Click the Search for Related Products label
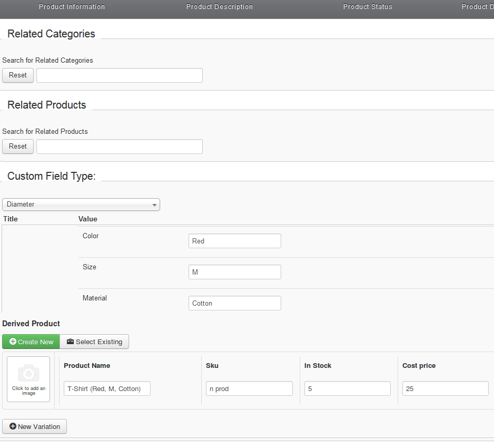Screen dimensions: 494x448 pos(45,131)
